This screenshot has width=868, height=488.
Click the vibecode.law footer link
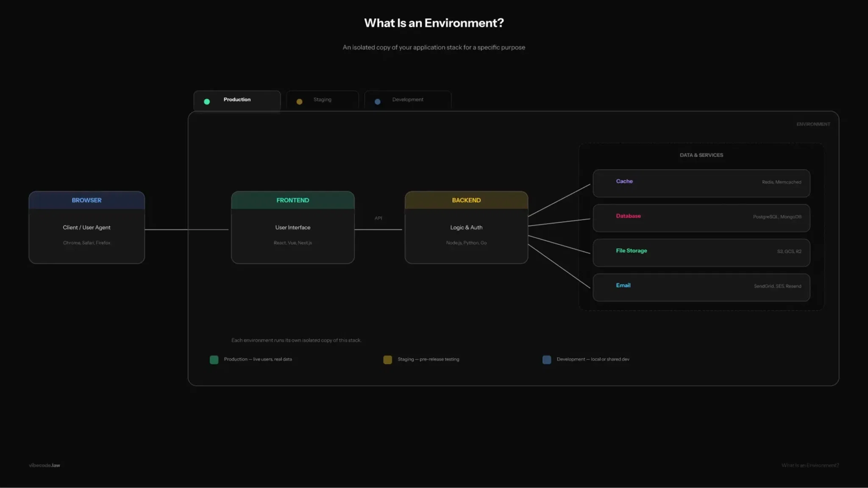coord(45,465)
